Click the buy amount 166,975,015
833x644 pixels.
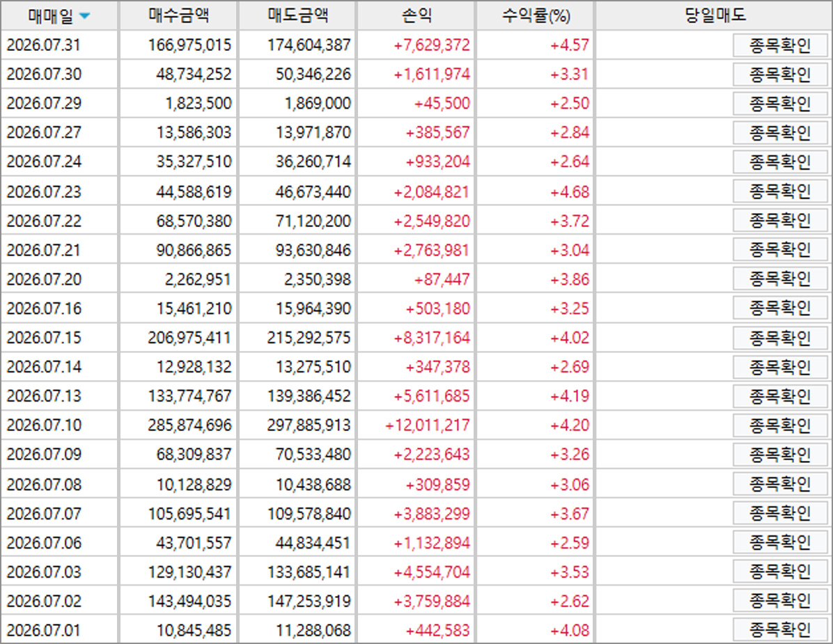[189, 45]
